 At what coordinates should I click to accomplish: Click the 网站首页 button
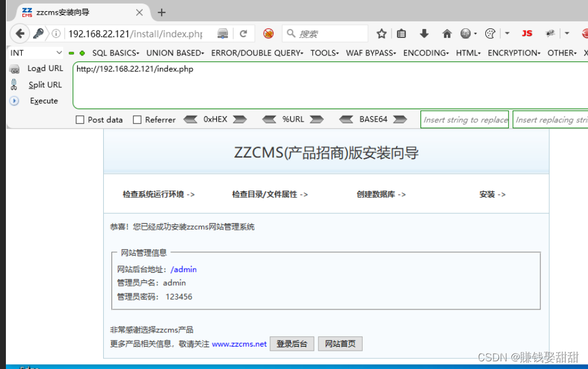coord(340,344)
